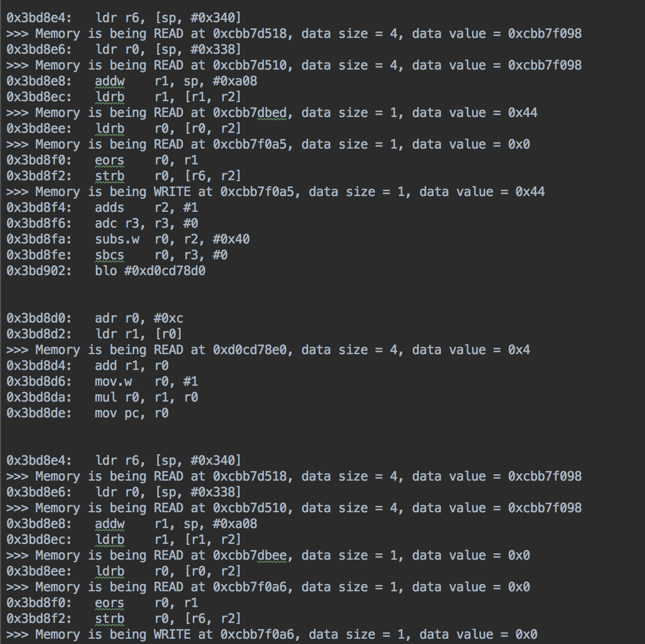Select the memory READ at 0xcbb7dbee line
Image resolution: width=645 pixels, height=644 pixels.
(268, 555)
